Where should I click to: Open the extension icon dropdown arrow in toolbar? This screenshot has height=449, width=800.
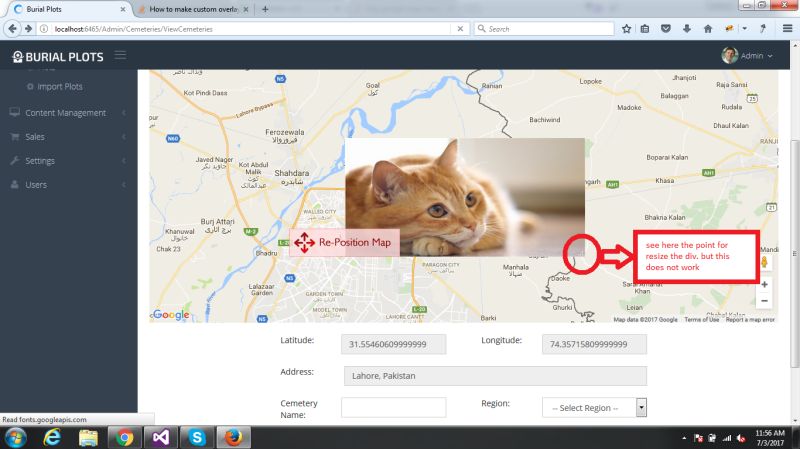click(744, 29)
